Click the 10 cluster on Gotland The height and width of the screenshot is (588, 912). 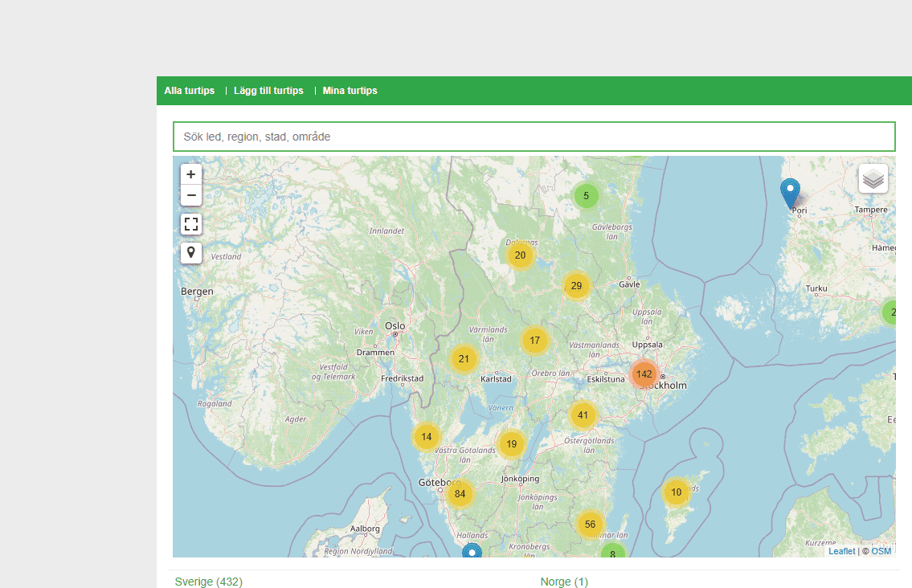click(x=676, y=492)
